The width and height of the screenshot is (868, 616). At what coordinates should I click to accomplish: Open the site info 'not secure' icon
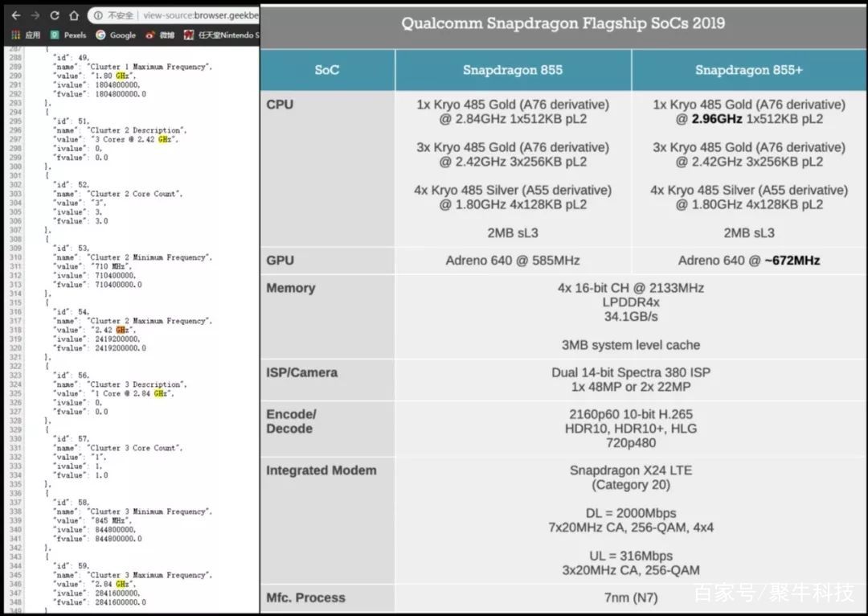[x=97, y=15]
